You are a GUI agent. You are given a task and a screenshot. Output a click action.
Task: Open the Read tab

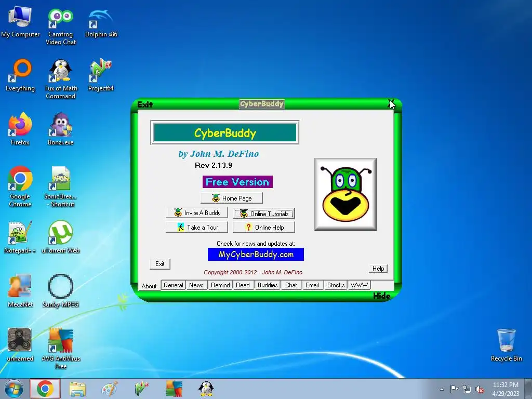[x=243, y=285]
